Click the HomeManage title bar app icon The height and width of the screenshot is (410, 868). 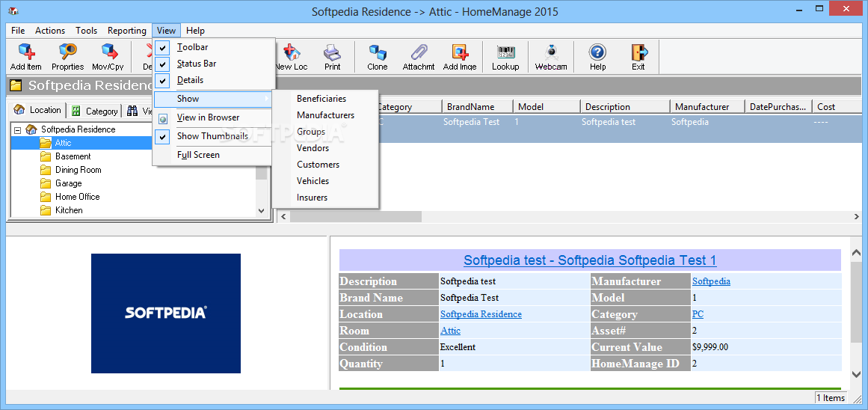tap(13, 12)
